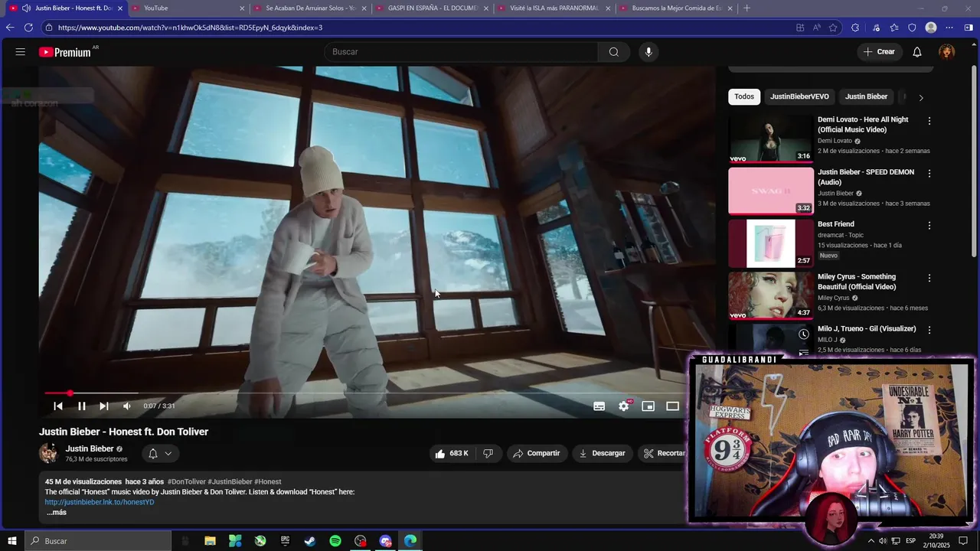
Task: Expand description with ...más
Action: click(57, 513)
